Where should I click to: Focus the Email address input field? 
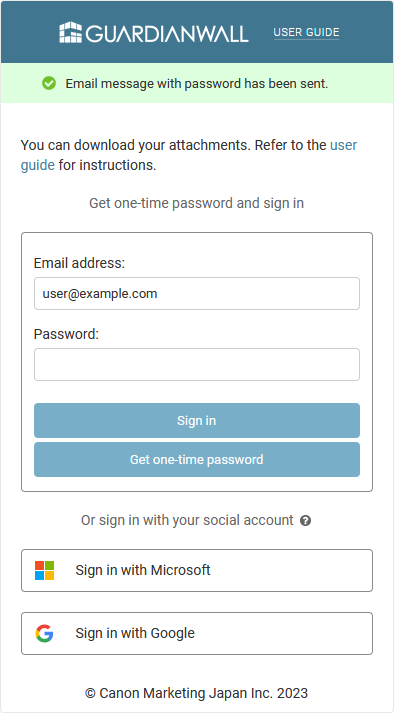tap(197, 293)
